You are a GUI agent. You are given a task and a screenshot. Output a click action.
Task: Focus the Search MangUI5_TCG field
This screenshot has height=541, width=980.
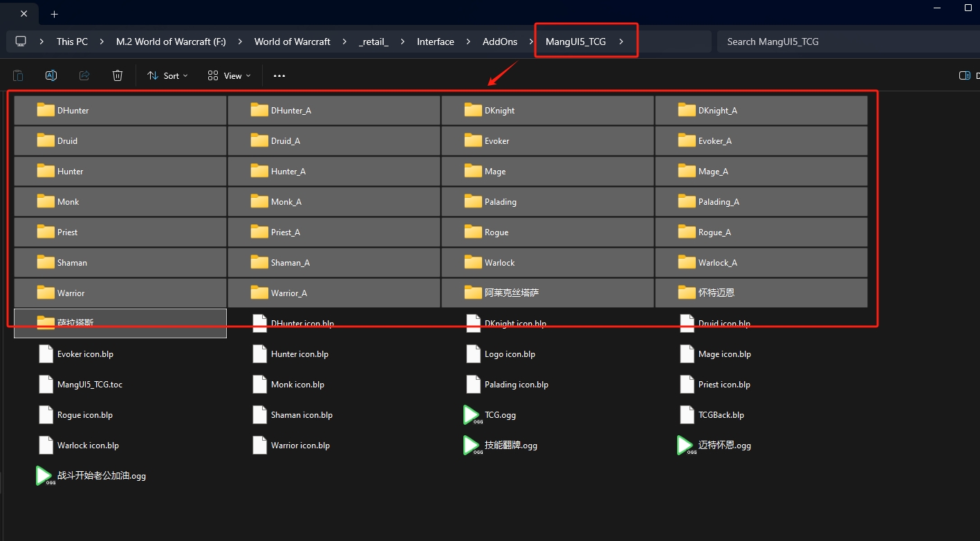(x=849, y=42)
